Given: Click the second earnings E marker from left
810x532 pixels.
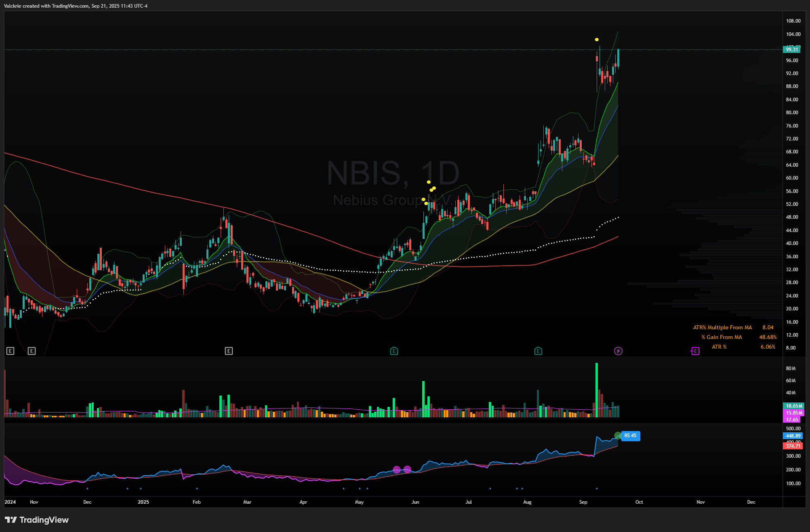Looking at the screenshot, I should pyautogui.click(x=32, y=351).
